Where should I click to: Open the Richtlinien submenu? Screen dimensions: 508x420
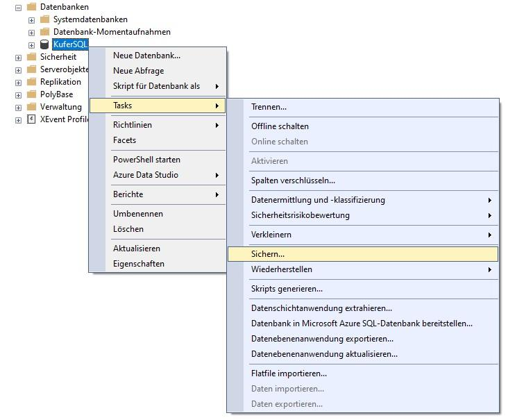[x=158, y=125]
